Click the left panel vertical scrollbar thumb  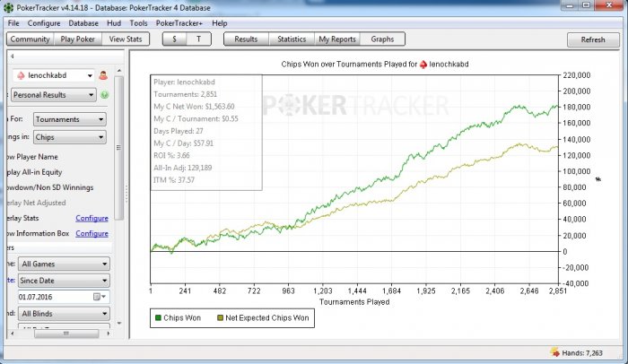pyautogui.click(x=119, y=148)
